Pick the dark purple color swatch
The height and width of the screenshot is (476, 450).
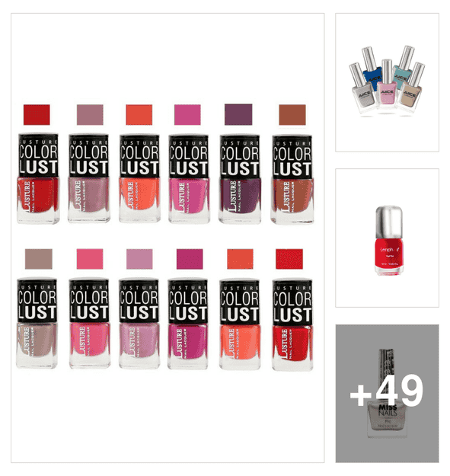[x=238, y=114]
